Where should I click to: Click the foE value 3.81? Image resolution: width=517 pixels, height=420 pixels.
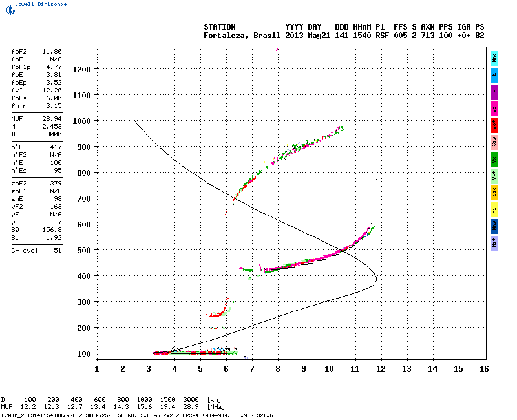tap(54, 75)
